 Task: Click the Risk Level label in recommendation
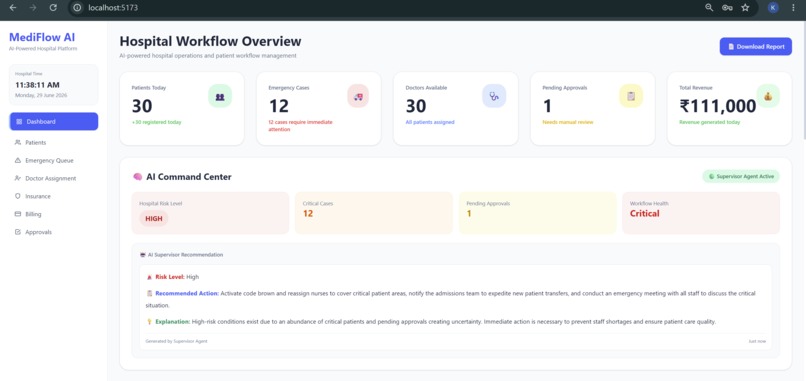click(170, 277)
